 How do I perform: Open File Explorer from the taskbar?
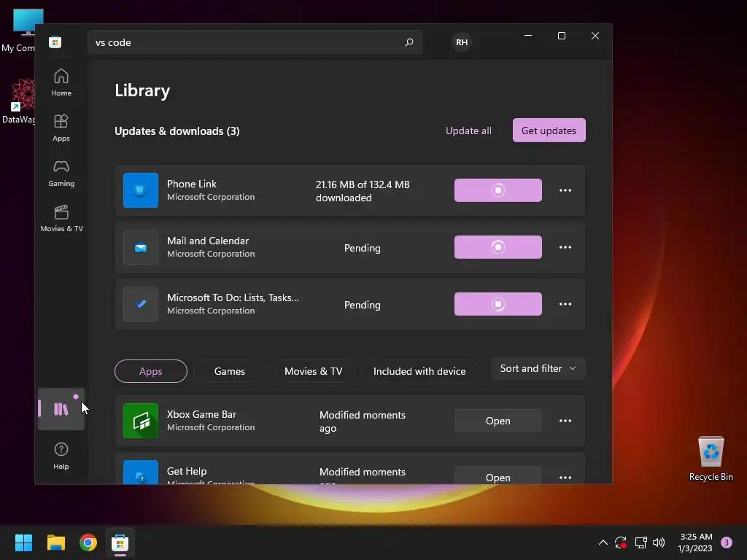pyautogui.click(x=55, y=542)
